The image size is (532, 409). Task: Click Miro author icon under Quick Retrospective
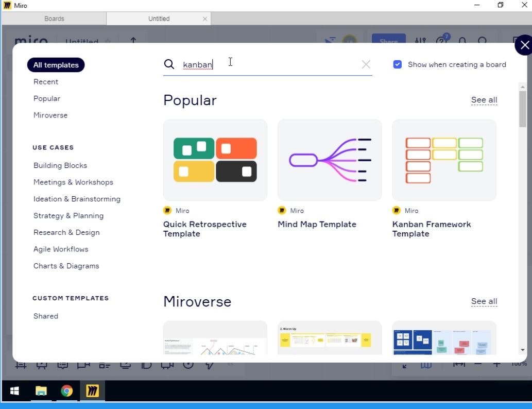pyautogui.click(x=167, y=211)
